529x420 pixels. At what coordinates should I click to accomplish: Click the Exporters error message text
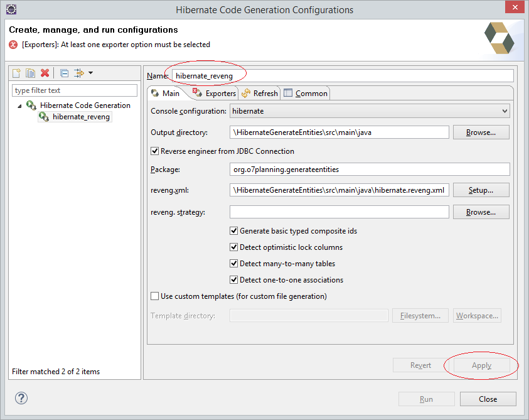point(116,45)
